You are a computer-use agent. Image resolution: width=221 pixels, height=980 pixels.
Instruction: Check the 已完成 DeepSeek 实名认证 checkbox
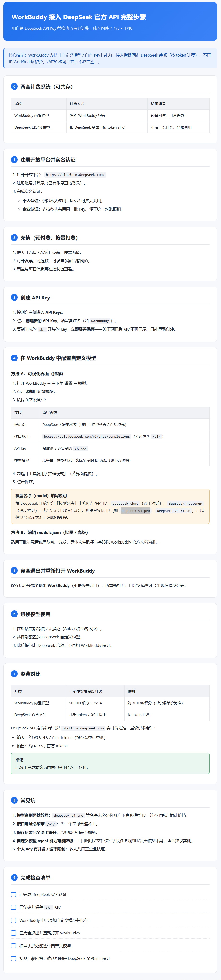[14, 894]
